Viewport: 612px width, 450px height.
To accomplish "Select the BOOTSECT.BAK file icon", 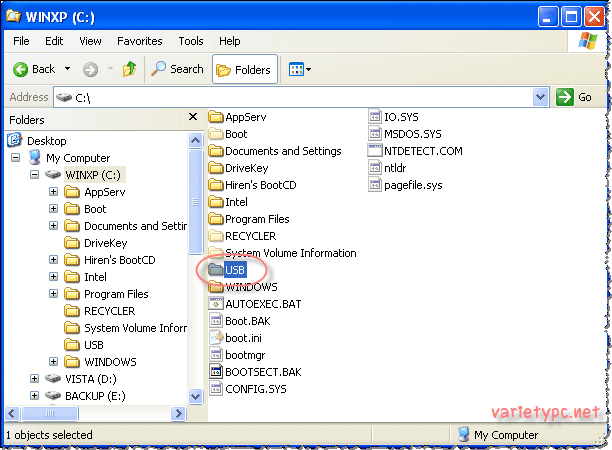I will 216,372.
